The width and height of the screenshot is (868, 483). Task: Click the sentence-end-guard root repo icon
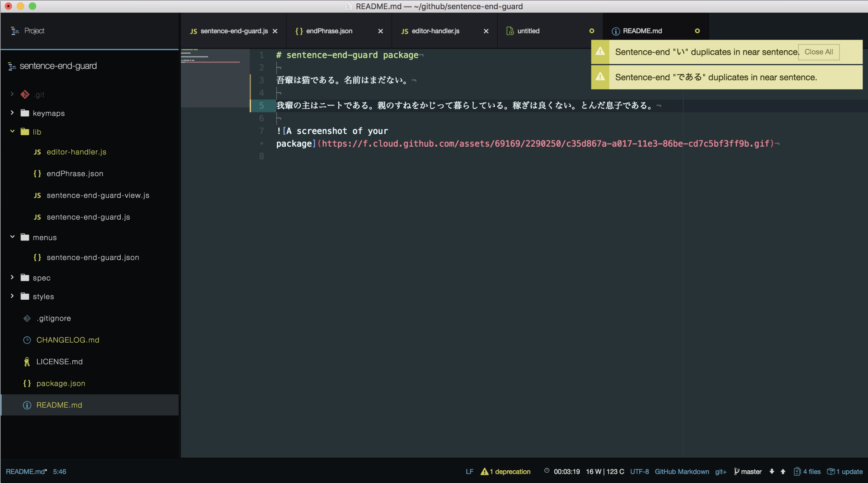12,66
